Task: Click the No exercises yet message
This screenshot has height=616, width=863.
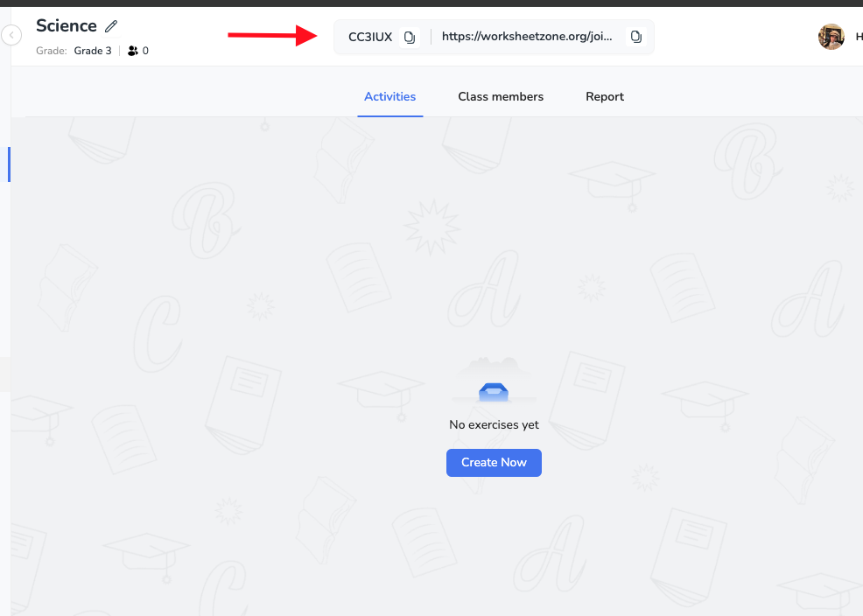Action: (x=494, y=424)
